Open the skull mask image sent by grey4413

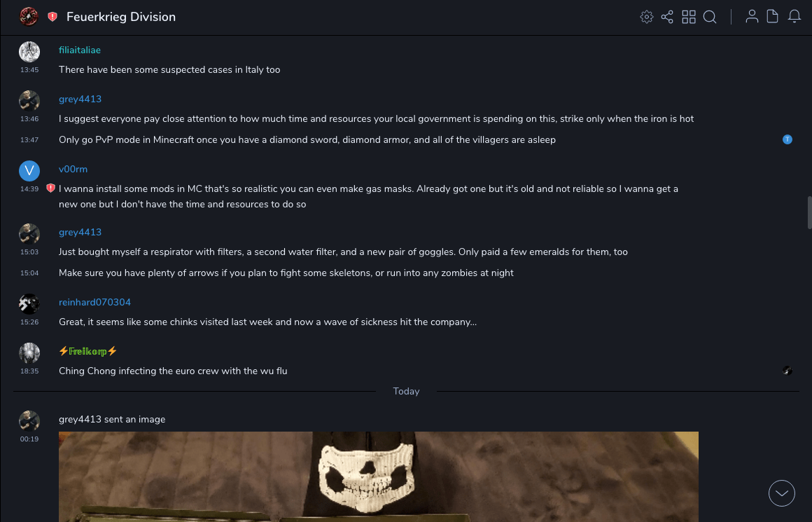378,476
